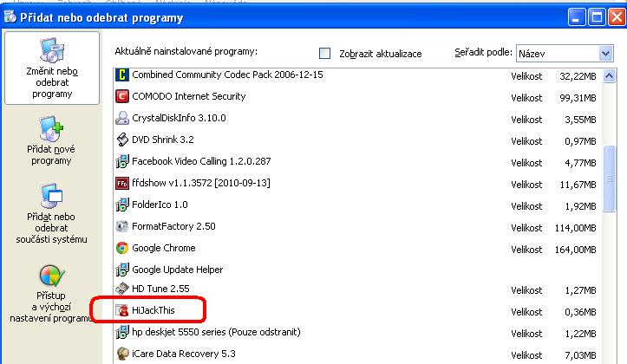This screenshot has width=627, height=364.
Task: Select 'FormatFactory 2.50' entry
Action: 173,226
